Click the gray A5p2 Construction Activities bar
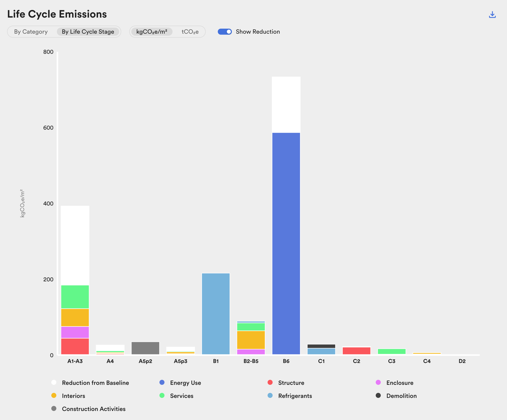Screen dimensions: 507x420 tap(145, 348)
